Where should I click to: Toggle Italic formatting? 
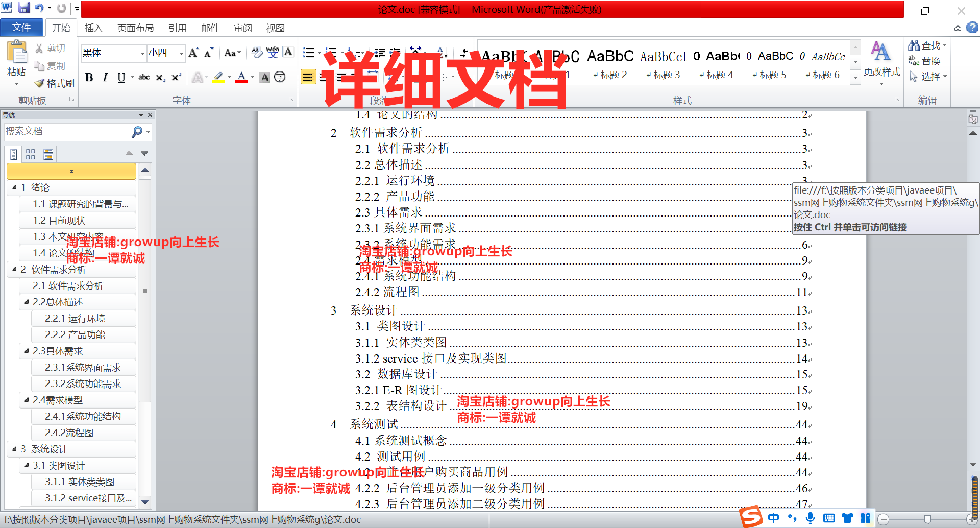coord(105,77)
